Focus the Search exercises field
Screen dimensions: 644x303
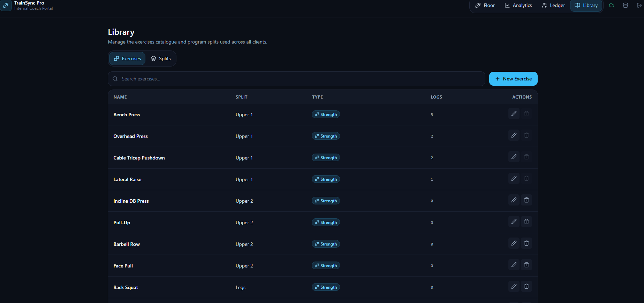tap(296, 79)
